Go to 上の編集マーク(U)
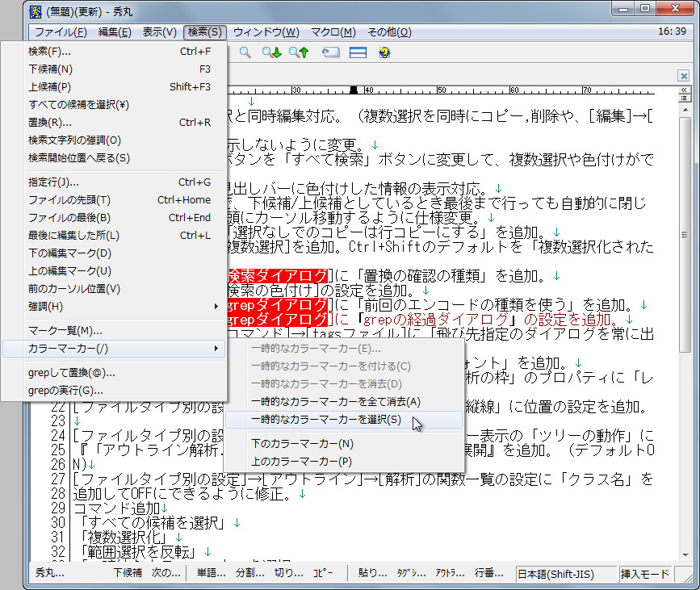The image size is (700, 590). click(x=114, y=271)
